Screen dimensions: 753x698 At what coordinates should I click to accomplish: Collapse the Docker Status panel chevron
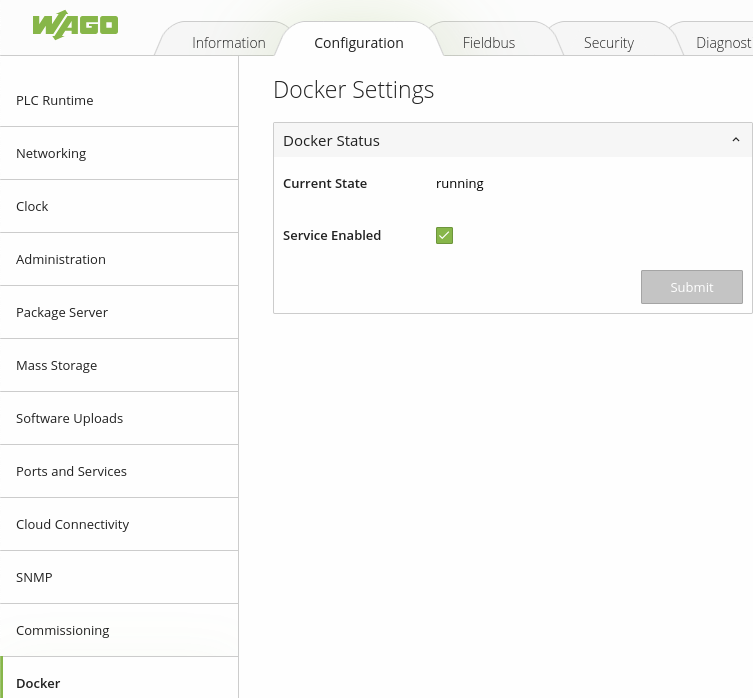(x=736, y=140)
